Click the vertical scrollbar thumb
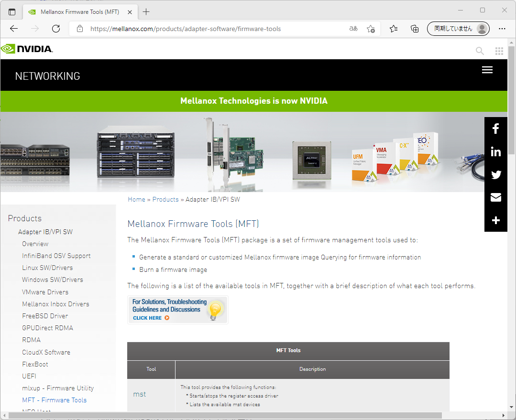 coord(511,99)
